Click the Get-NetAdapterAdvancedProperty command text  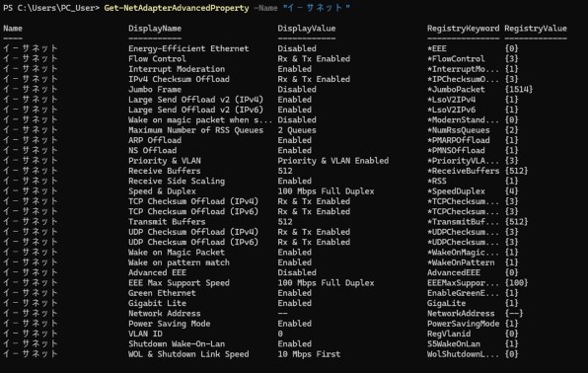[177, 8]
